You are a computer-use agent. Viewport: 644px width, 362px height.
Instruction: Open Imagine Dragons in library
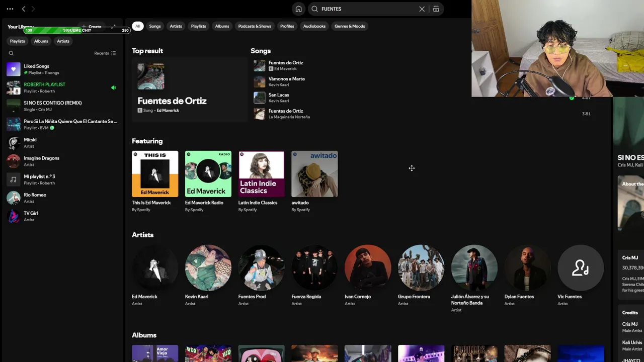coord(62,161)
